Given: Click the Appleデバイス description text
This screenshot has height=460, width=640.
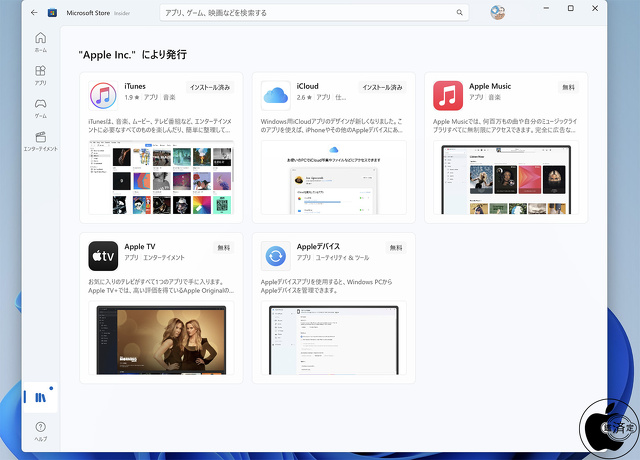Looking at the screenshot, I should pos(327,286).
